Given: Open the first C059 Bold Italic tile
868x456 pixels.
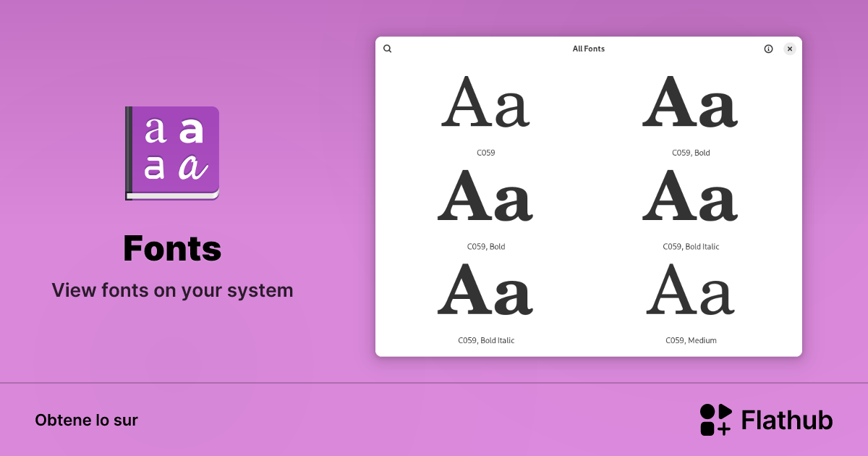Looking at the screenshot, I should [485, 292].
